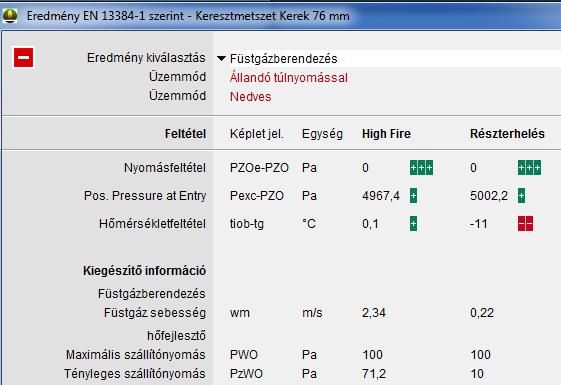Screen dimensions: 561x385
Task: Click Részterhelés triple-plus icon for Nyomásfeltétel
Action: [529, 167]
